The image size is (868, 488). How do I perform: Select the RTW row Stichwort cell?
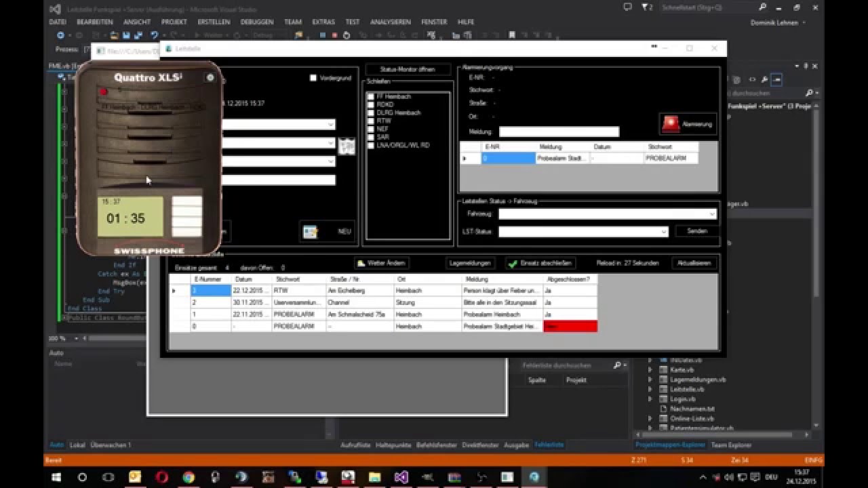299,290
